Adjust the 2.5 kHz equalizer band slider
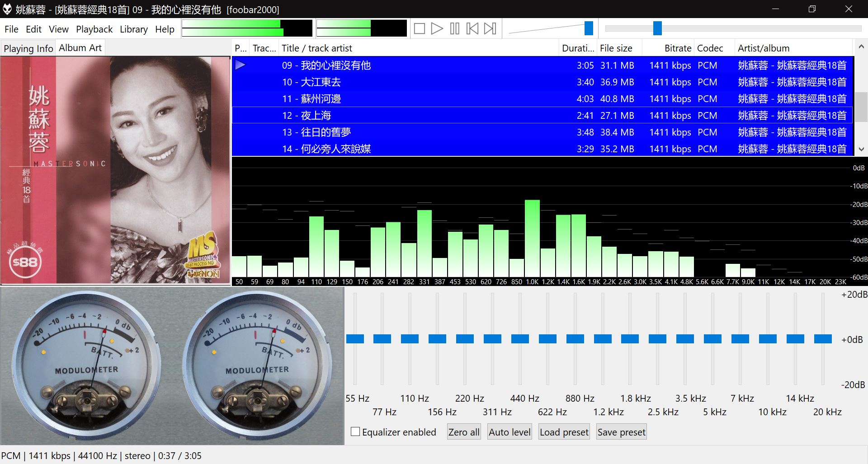The image size is (868, 464). coord(658,339)
